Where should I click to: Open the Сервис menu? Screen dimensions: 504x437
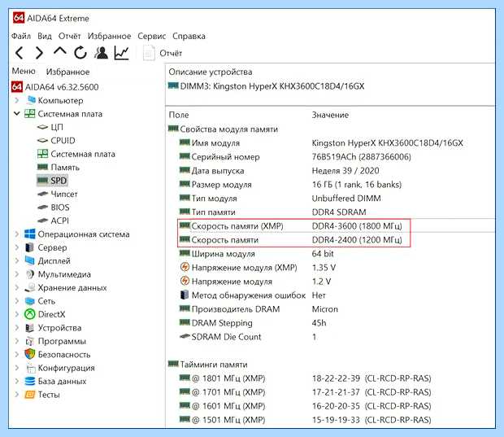pos(151,36)
